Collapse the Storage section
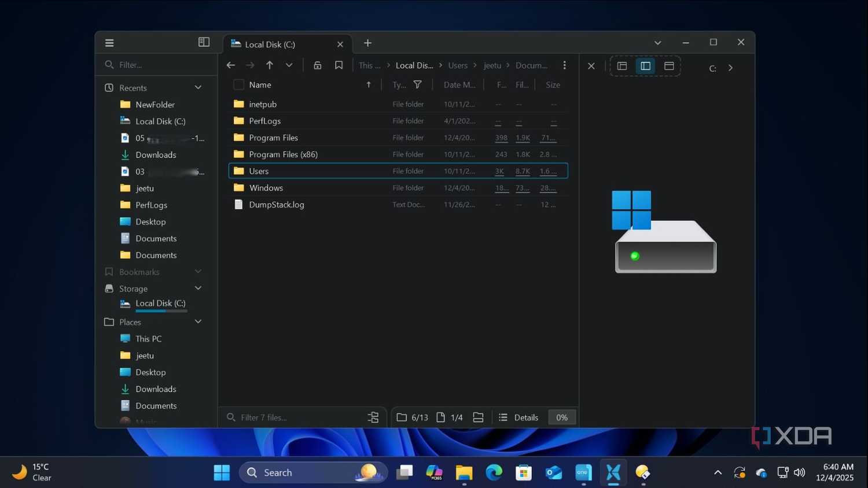The image size is (868, 488). pos(198,289)
